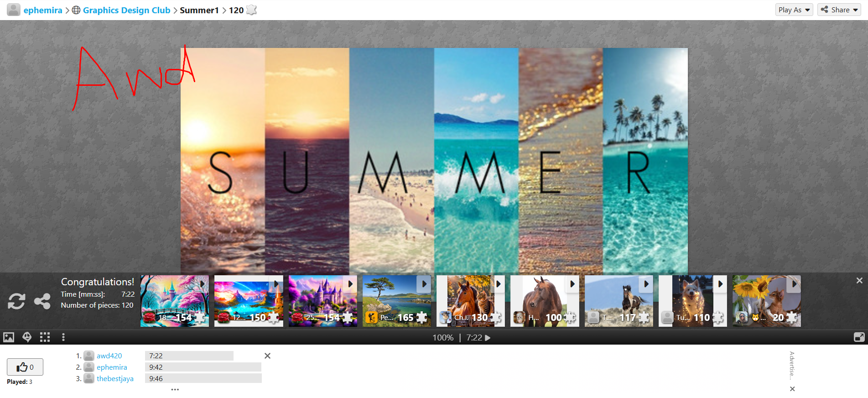Close the leaderboard panel with the X
868x398 pixels.
pyautogui.click(x=268, y=356)
